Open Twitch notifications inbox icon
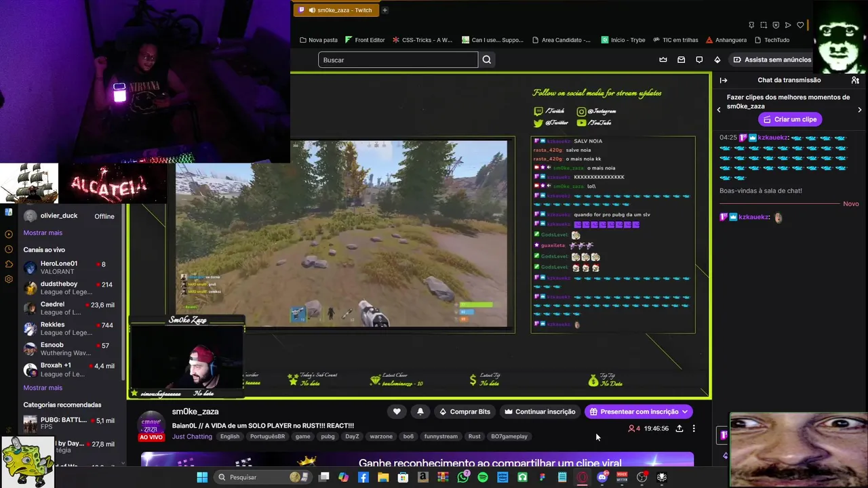The height and width of the screenshot is (488, 868). click(x=682, y=60)
